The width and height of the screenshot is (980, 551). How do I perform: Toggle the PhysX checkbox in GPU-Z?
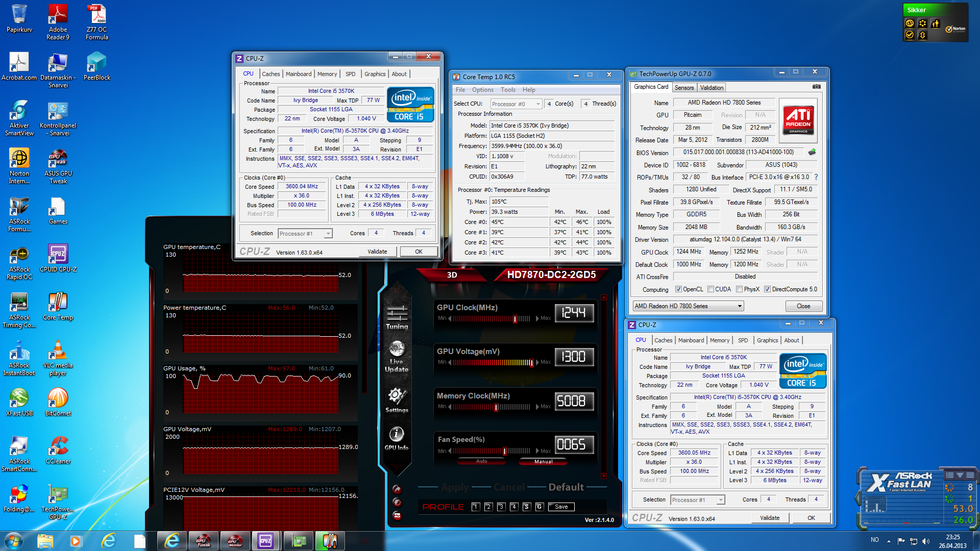[x=739, y=289]
